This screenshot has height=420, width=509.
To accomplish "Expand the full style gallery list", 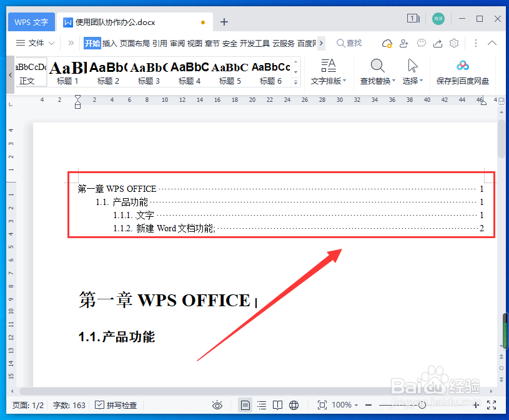I will click(x=296, y=82).
